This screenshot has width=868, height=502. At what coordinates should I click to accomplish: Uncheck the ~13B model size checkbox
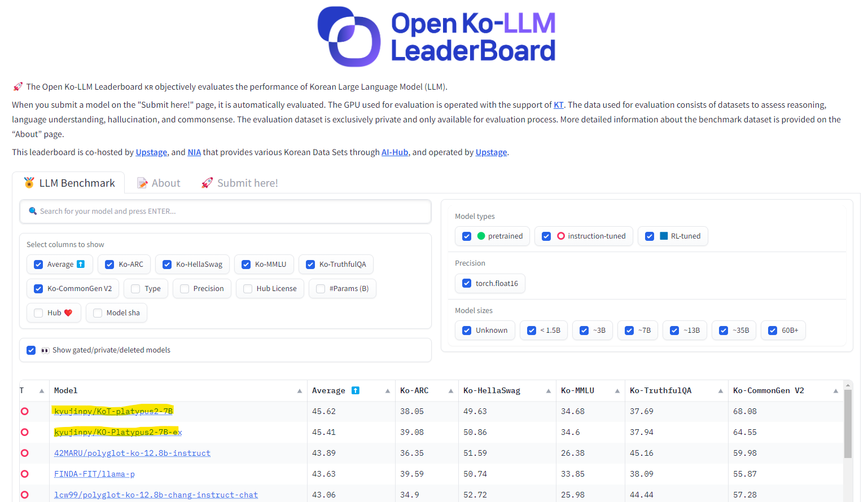(674, 331)
